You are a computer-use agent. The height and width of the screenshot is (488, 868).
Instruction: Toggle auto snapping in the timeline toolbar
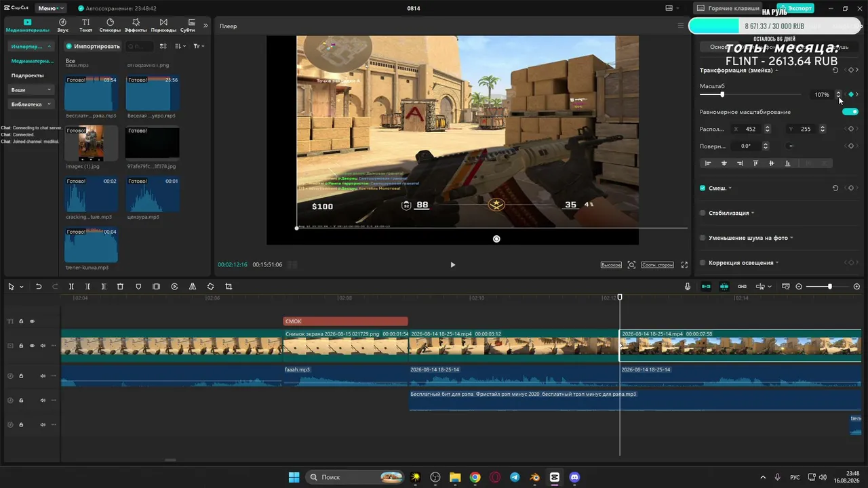(724, 287)
